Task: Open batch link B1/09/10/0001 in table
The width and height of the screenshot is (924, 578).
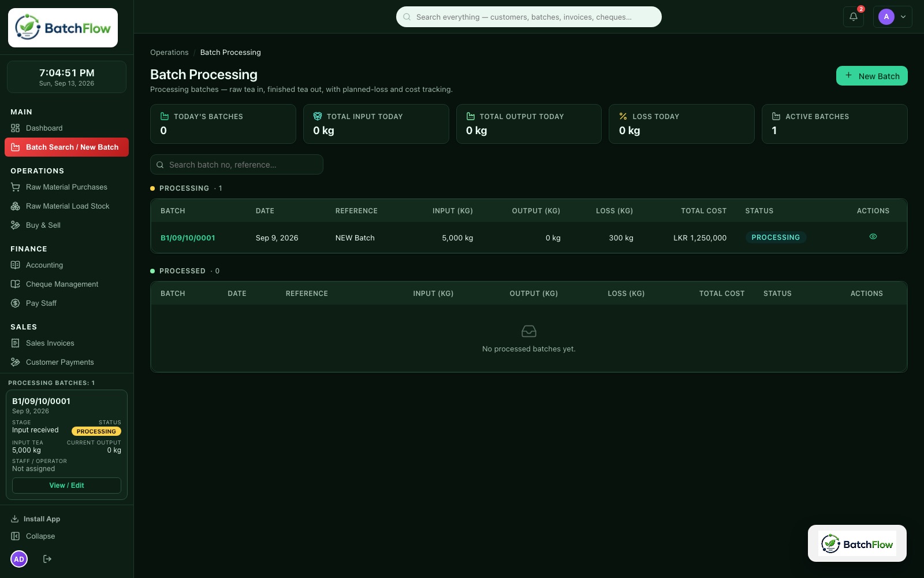Action: [x=188, y=238]
